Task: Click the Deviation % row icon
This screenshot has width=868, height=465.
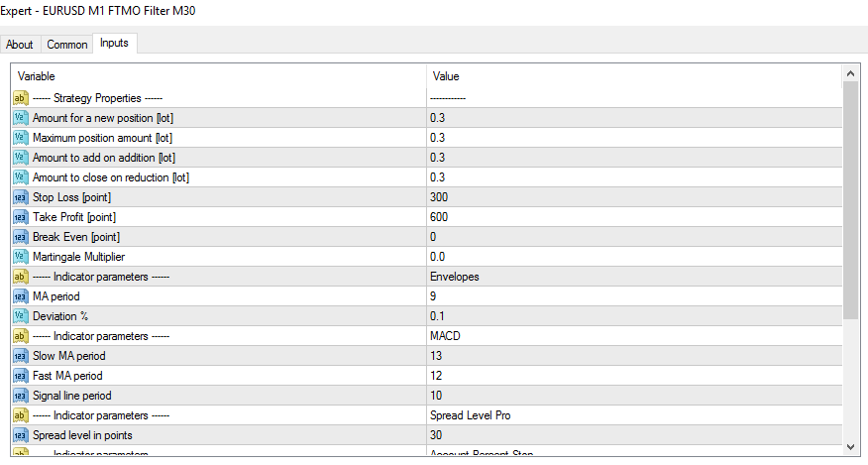Action: point(20,316)
